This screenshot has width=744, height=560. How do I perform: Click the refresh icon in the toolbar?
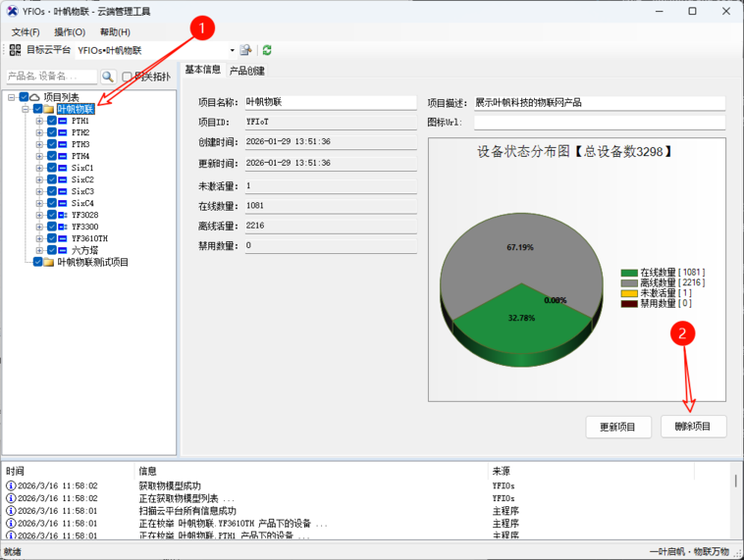267,50
